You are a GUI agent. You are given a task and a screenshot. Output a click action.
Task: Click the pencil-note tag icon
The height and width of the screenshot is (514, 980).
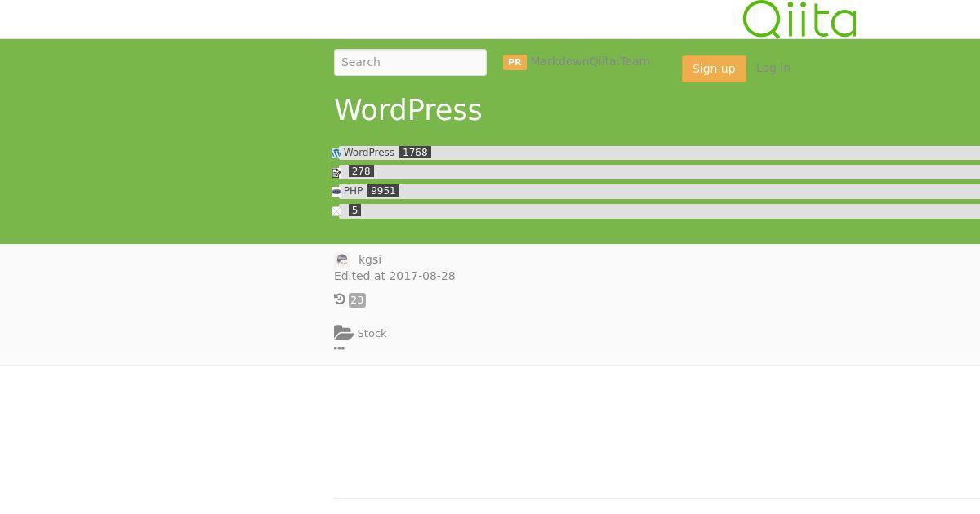[336, 173]
